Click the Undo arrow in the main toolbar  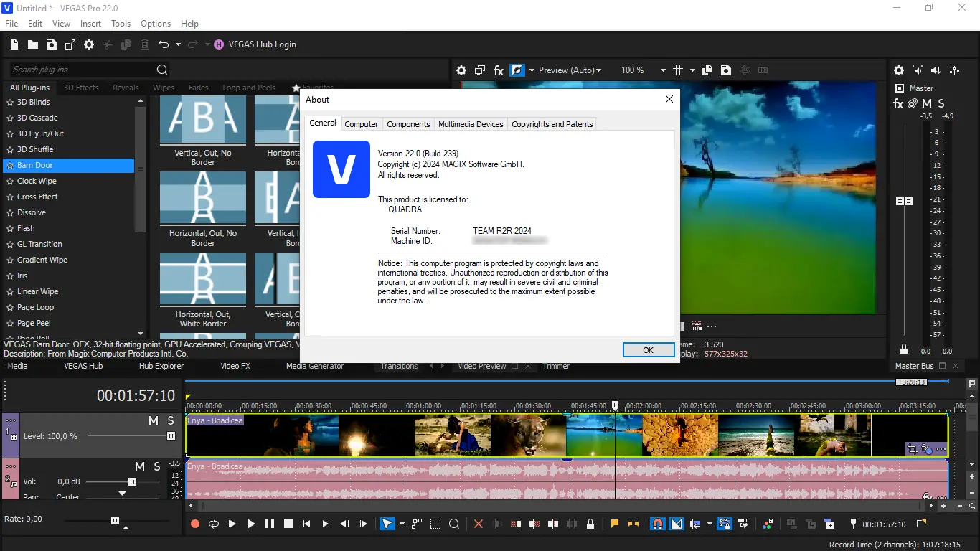click(x=164, y=44)
